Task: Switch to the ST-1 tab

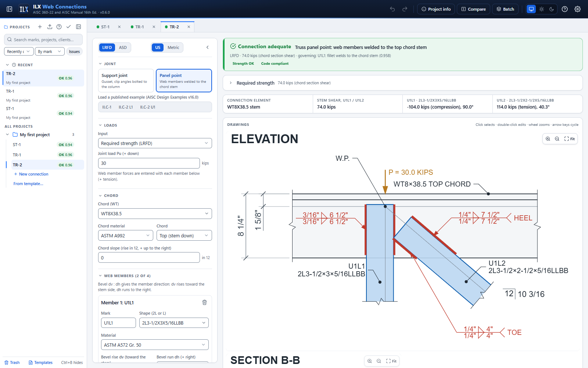Action: coord(105,27)
